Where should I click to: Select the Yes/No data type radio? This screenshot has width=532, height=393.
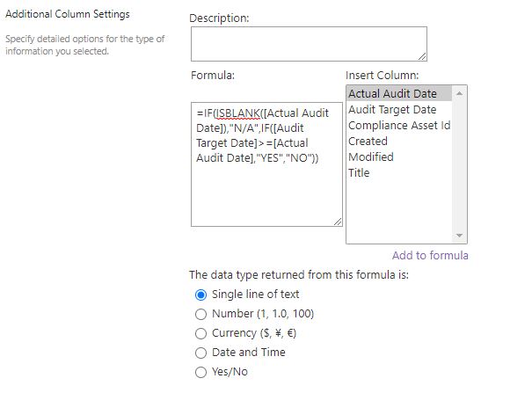(200, 372)
